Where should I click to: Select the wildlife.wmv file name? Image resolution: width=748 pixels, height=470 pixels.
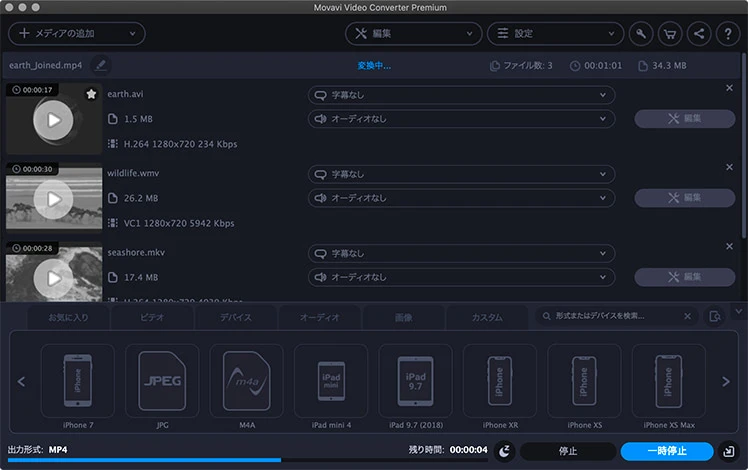pyautogui.click(x=133, y=173)
